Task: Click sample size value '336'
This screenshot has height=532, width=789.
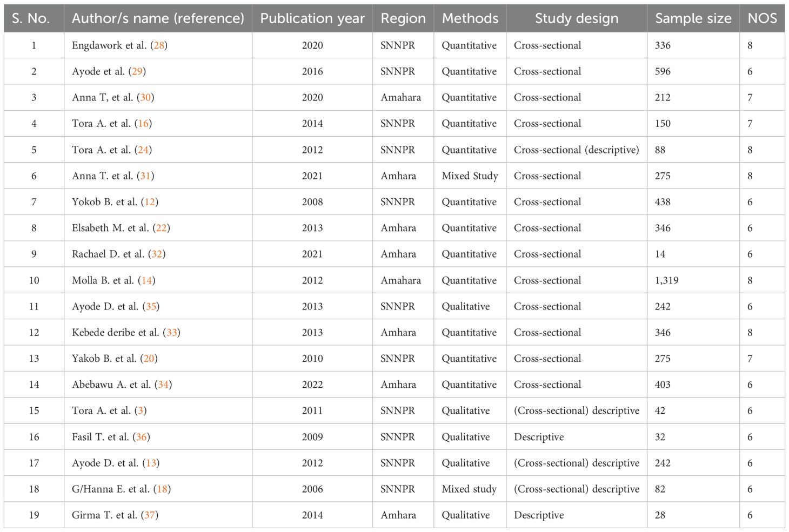Action: click(663, 45)
